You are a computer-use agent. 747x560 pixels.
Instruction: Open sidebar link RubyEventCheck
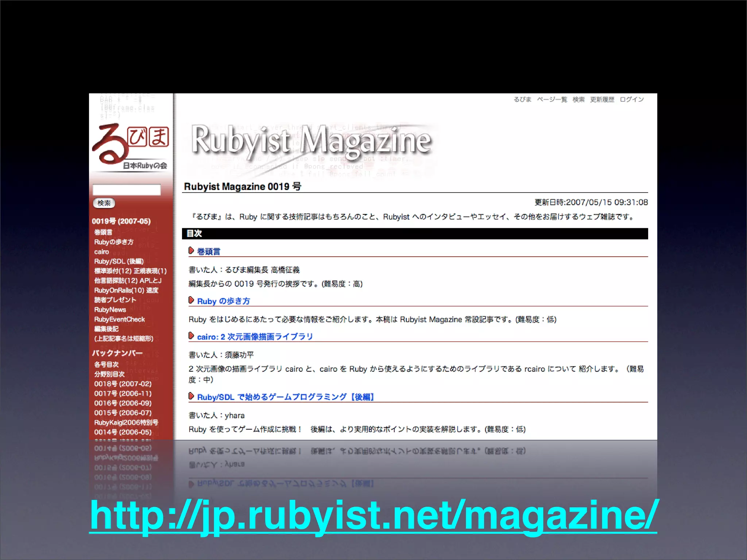[120, 319]
